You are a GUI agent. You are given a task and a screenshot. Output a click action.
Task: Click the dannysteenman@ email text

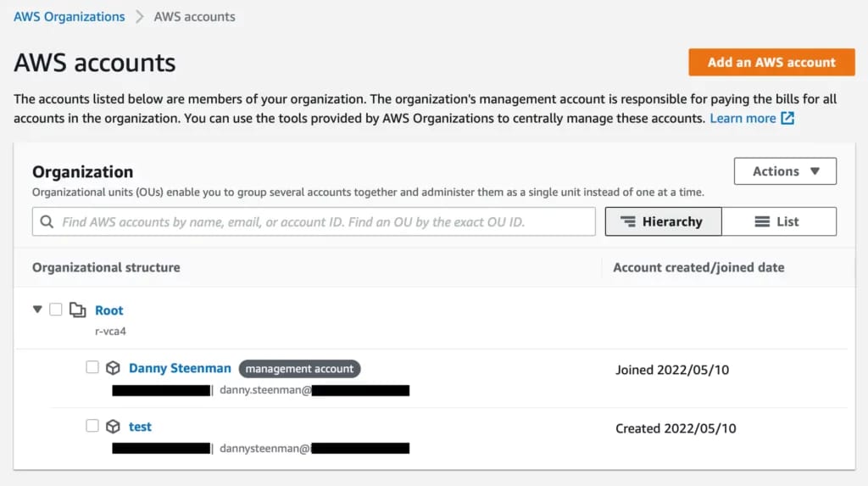264,449
